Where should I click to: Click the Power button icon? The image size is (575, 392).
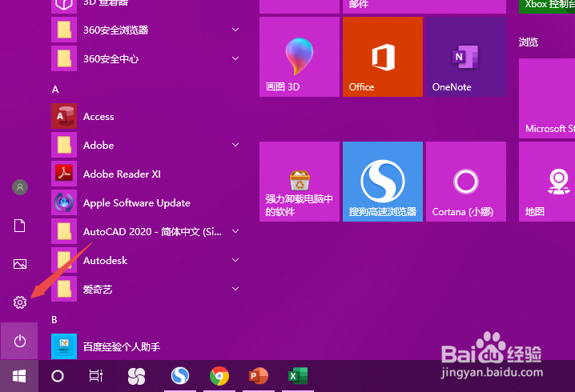(20, 341)
